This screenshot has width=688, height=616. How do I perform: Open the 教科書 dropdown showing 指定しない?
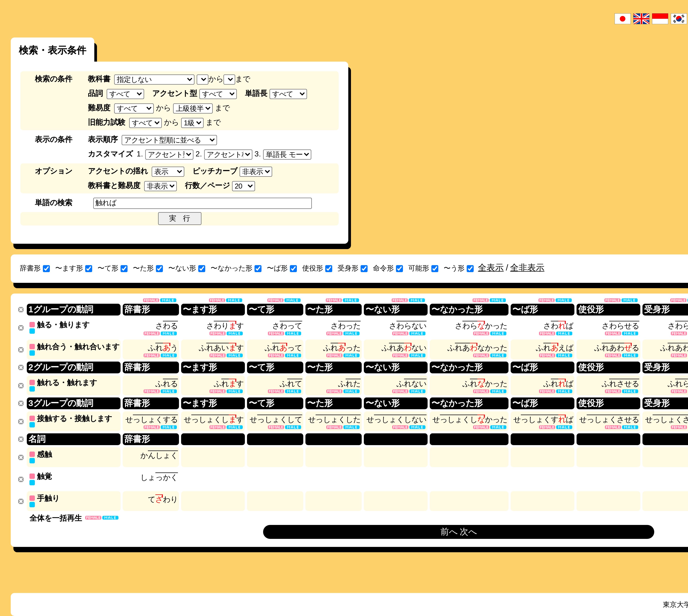[x=154, y=79]
